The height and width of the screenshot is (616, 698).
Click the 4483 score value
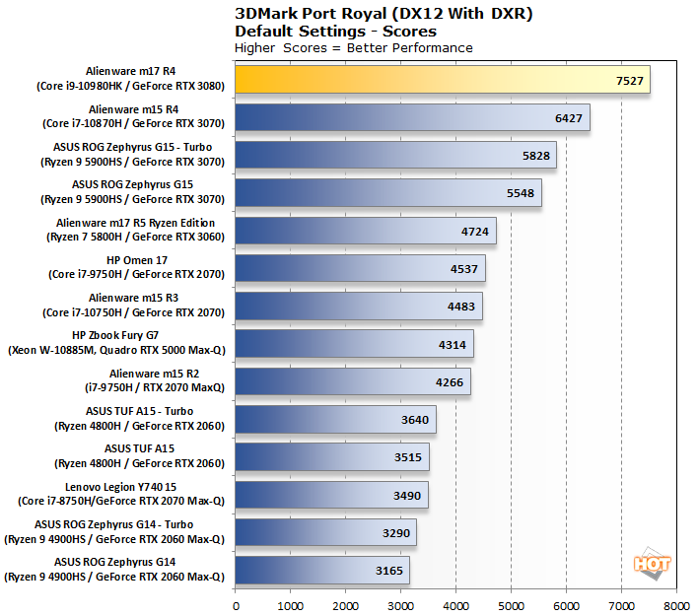pos(461,307)
